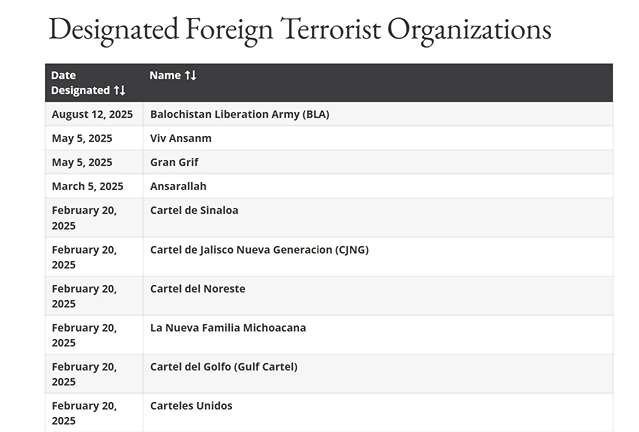Select the Cartel del Noreste entry

[x=198, y=289]
